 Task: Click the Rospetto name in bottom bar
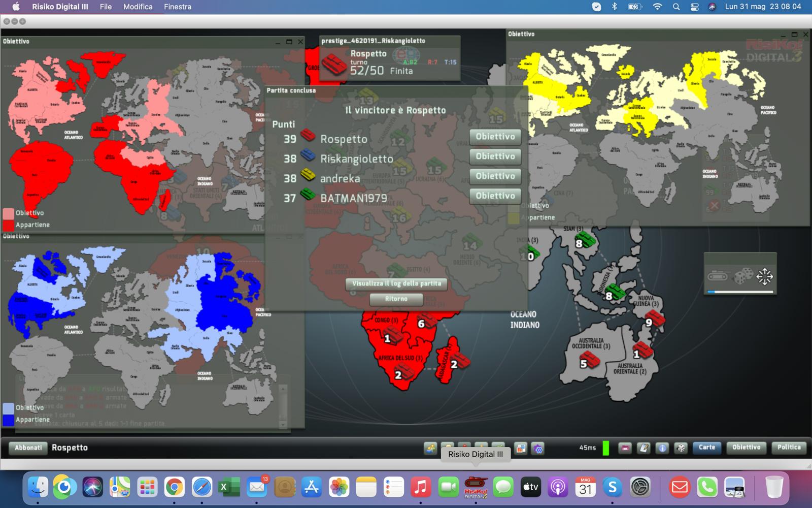coord(70,448)
